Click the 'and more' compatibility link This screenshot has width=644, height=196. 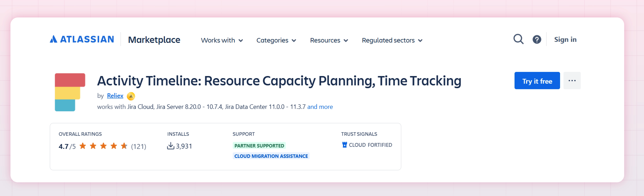(x=320, y=107)
